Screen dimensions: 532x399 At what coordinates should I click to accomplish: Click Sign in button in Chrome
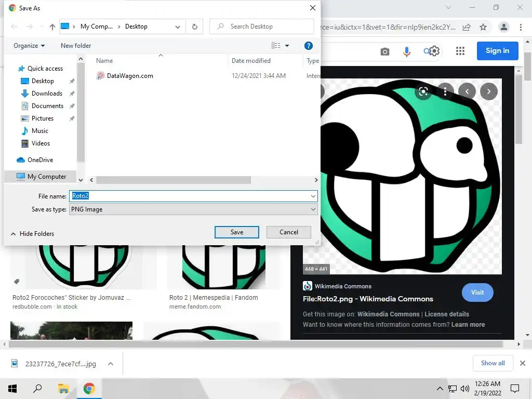[497, 51]
